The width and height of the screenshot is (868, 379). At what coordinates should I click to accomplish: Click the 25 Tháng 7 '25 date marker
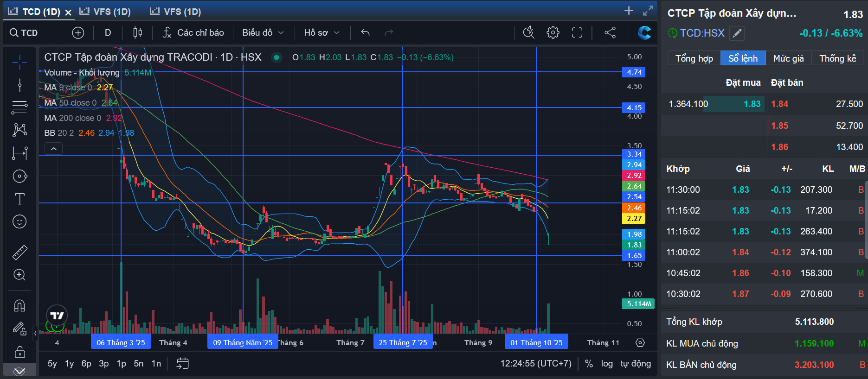(x=403, y=343)
